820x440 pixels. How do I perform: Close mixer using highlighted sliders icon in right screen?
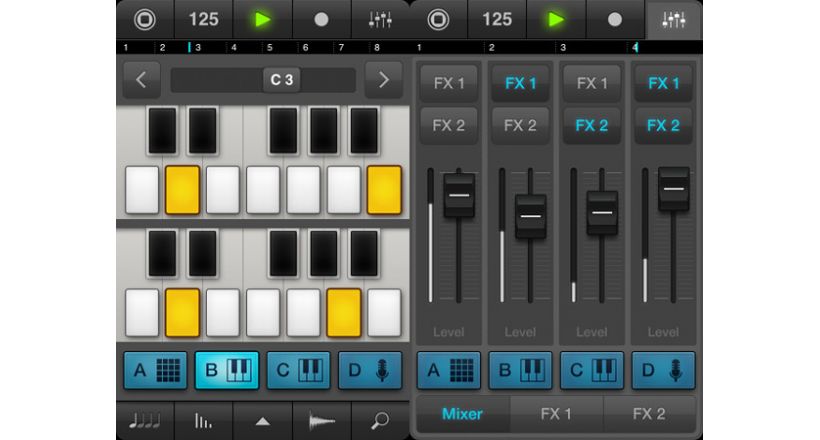pos(674,20)
